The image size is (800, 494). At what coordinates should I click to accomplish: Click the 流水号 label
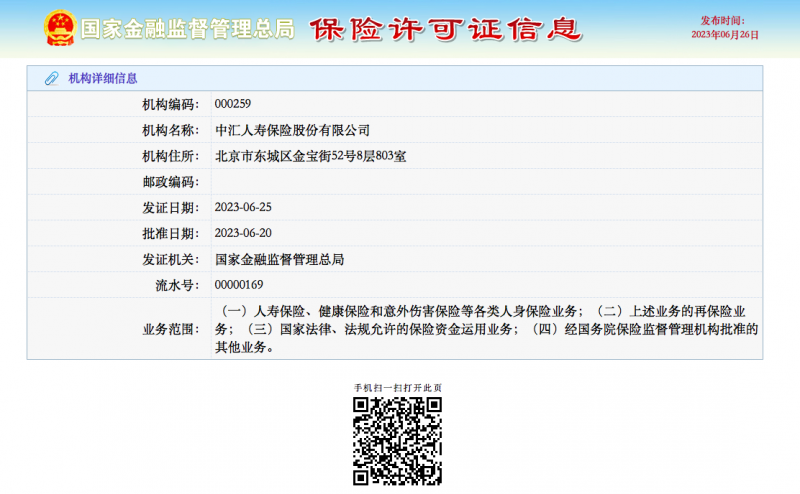coord(177,285)
